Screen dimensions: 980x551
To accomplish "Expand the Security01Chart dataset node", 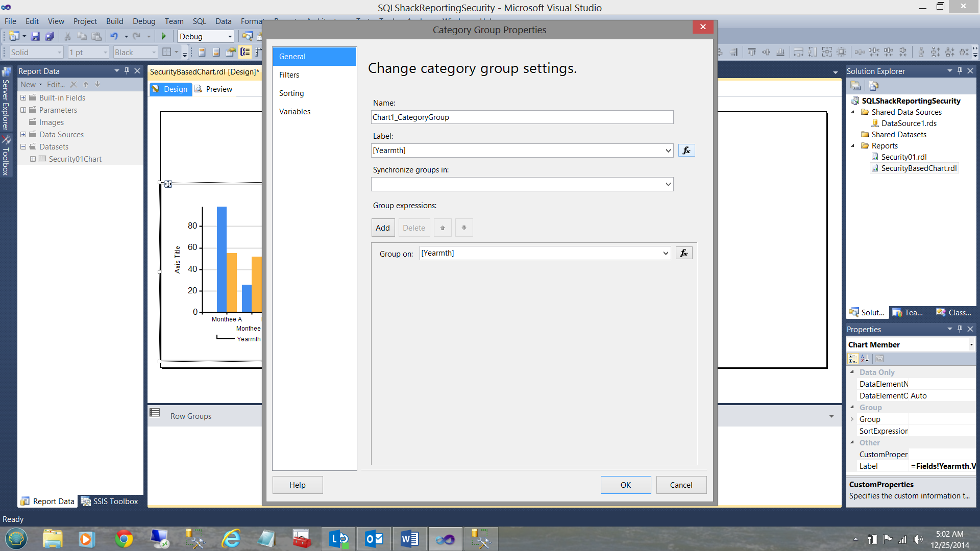I will [33, 159].
